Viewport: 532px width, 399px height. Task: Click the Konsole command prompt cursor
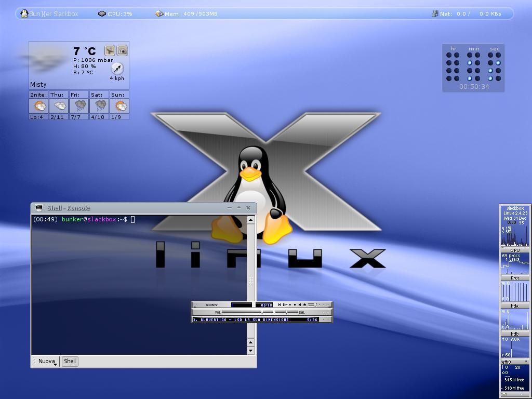click(x=132, y=220)
